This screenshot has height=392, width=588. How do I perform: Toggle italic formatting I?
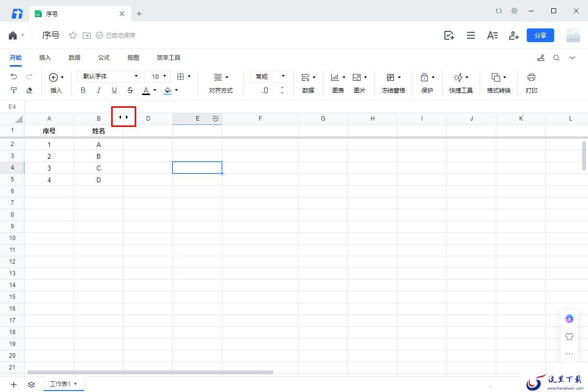point(98,90)
